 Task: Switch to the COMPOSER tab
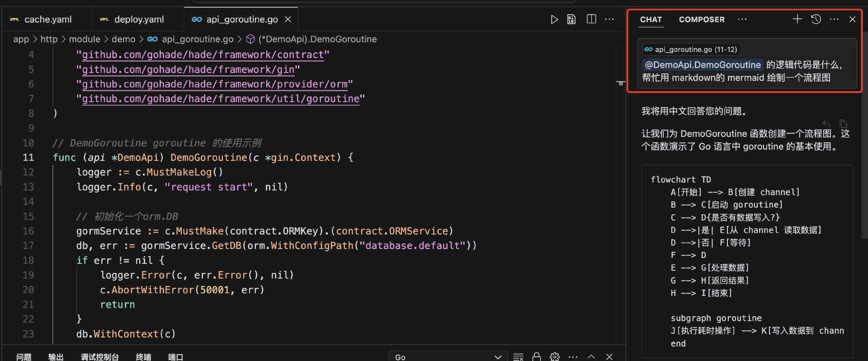701,19
